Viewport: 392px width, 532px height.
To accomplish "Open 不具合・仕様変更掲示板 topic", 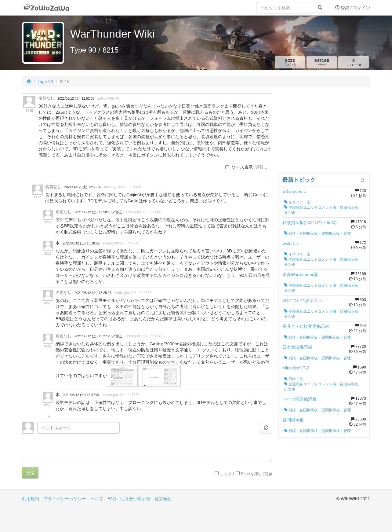I will pyautogui.click(x=306, y=326).
